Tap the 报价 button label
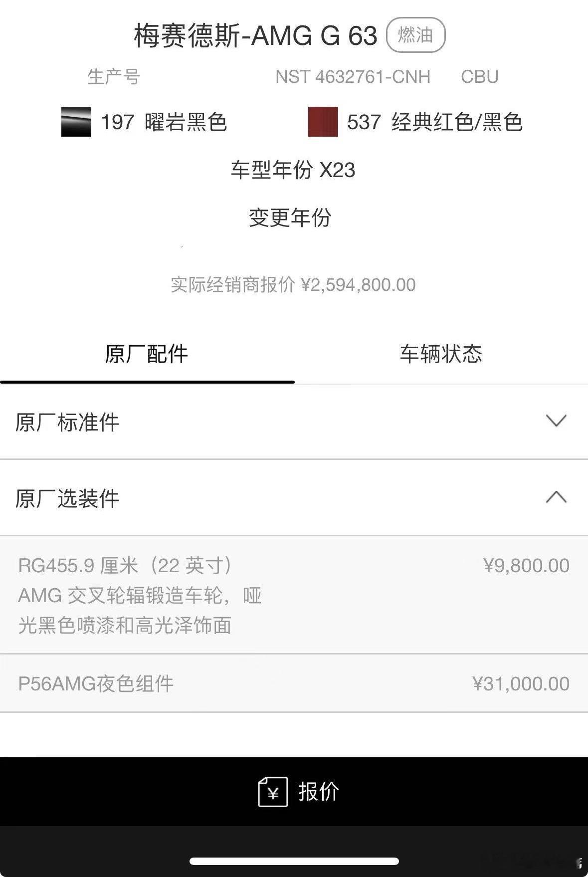Viewport: 588px width, 877px height. (319, 791)
